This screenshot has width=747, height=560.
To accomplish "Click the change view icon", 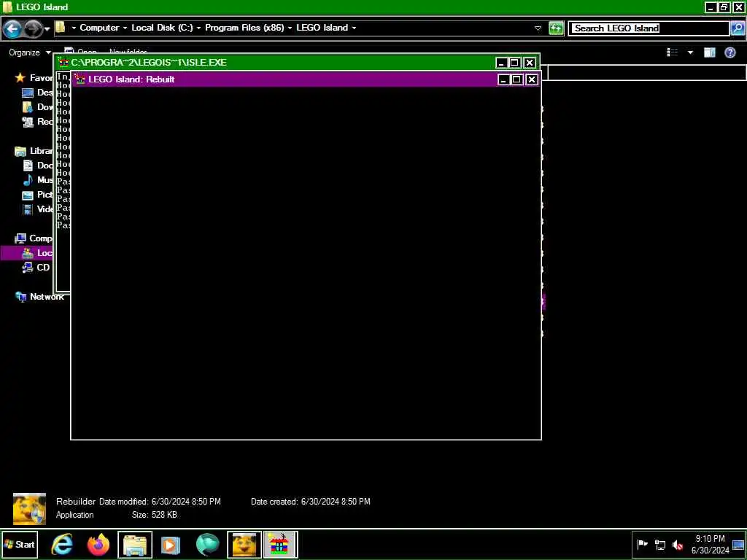I will point(673,52).
